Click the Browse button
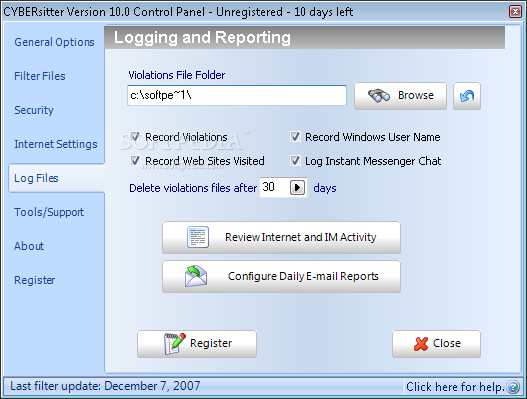Viewport: 527px width, 399px height. (x=400, y=96)
